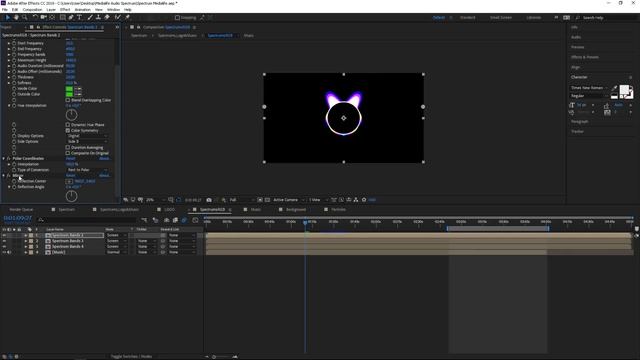Select the Zoom magnifier tool
The height and width of the screenshot is (360, 640).
25,18
